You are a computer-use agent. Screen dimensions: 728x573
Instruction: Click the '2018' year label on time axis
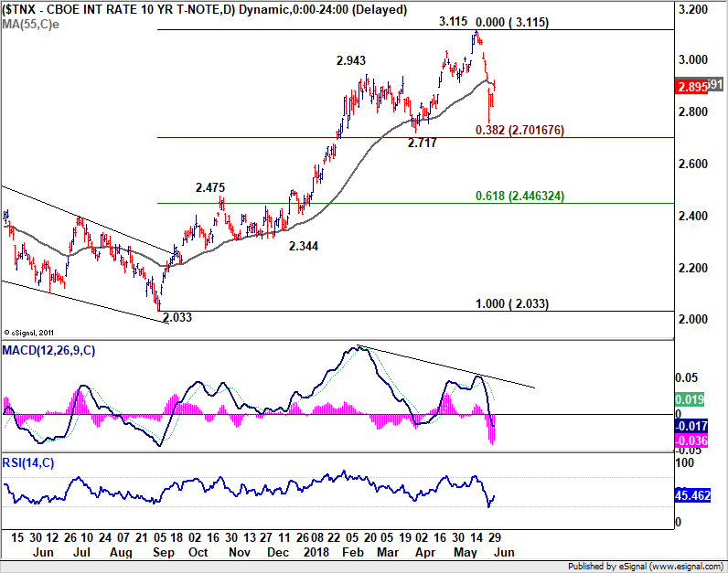(316, 553)
